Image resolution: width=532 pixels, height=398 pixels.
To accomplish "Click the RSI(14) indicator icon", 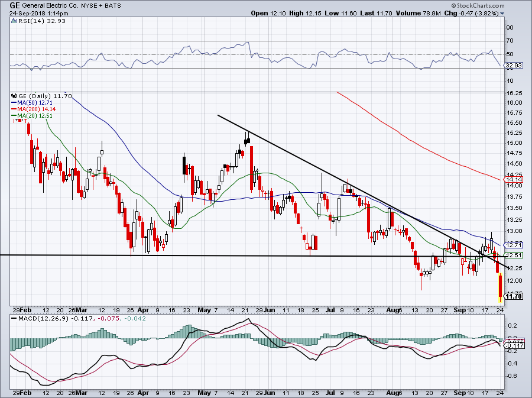I will 14,21.
